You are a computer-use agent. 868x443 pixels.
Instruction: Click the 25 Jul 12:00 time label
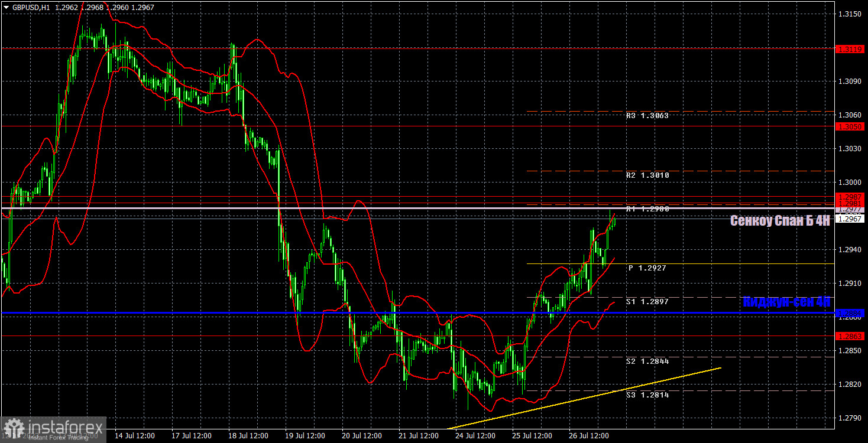[532, 436]
